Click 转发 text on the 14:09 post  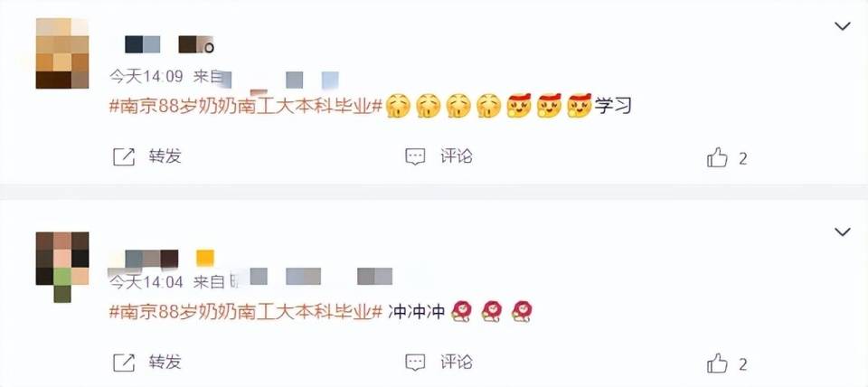(x=165, y=156)
